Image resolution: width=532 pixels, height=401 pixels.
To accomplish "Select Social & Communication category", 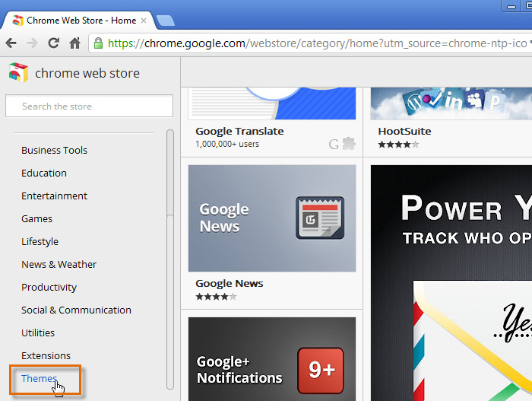I will pos(76,310).
